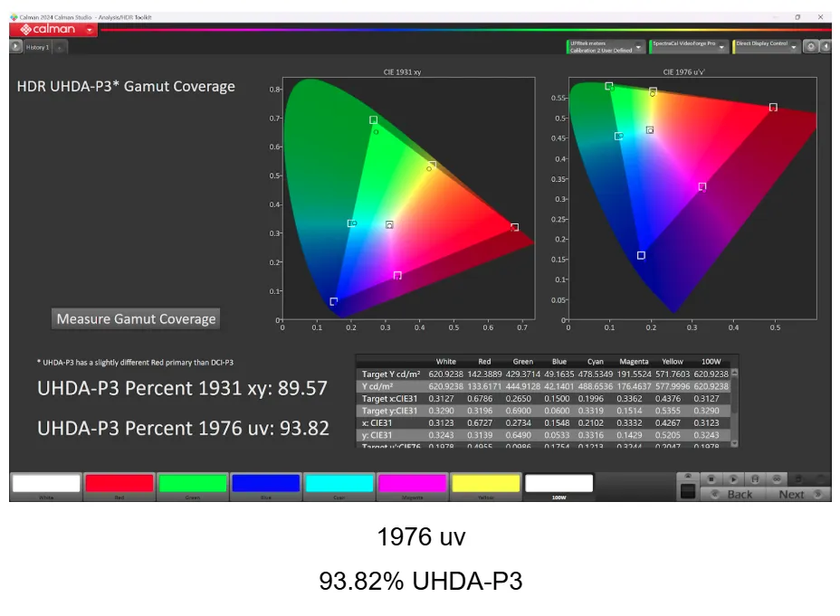Click the play arrow beside History 1
This screenshot has width=840, height=616.
pyautogui.click(x=15, y=47)
